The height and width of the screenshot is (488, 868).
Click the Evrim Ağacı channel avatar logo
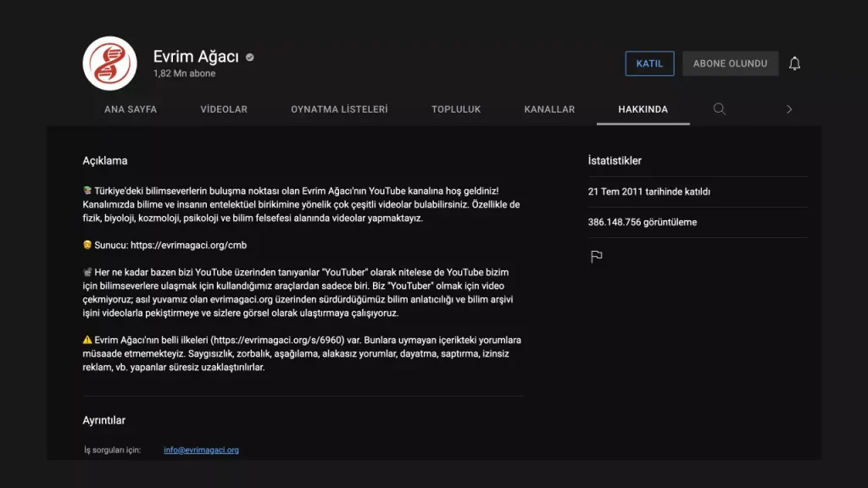pyautogui.click(x=109, y=64)
